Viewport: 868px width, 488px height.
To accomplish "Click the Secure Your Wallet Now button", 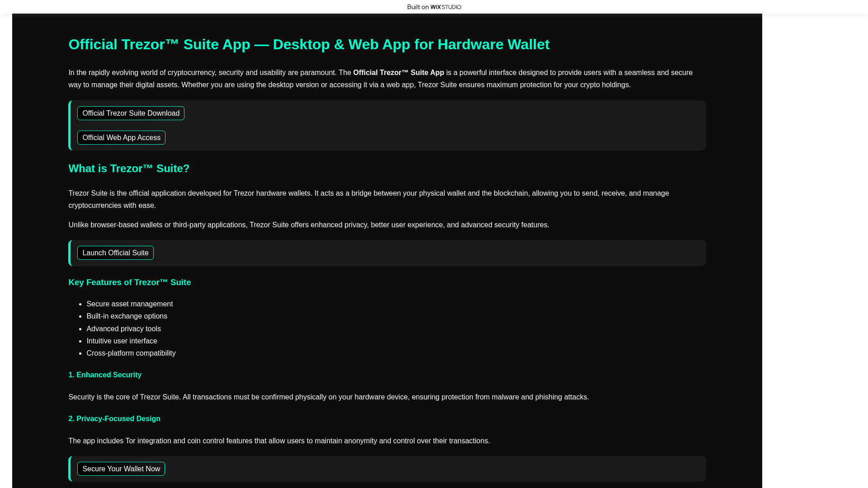I will [x=121, y=469].
